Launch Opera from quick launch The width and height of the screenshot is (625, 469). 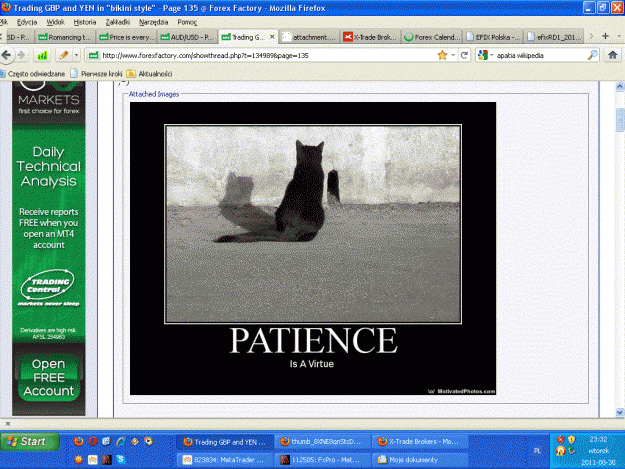(x=92, y=441)
